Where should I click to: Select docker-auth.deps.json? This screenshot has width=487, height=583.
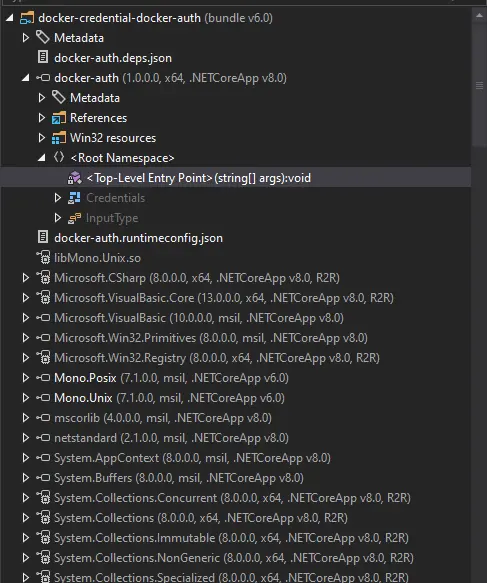pyautogui.click(x=113, y=58)
